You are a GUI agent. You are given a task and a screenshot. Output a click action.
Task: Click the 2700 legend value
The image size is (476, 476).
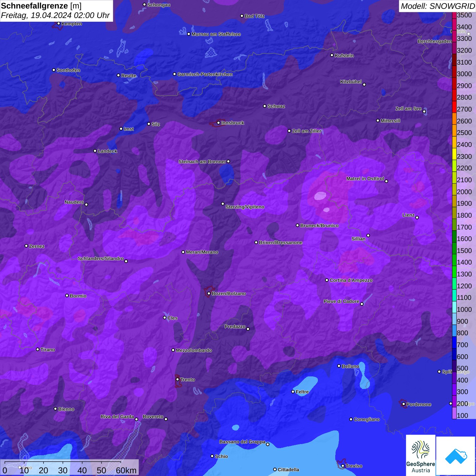click(464, 109)
